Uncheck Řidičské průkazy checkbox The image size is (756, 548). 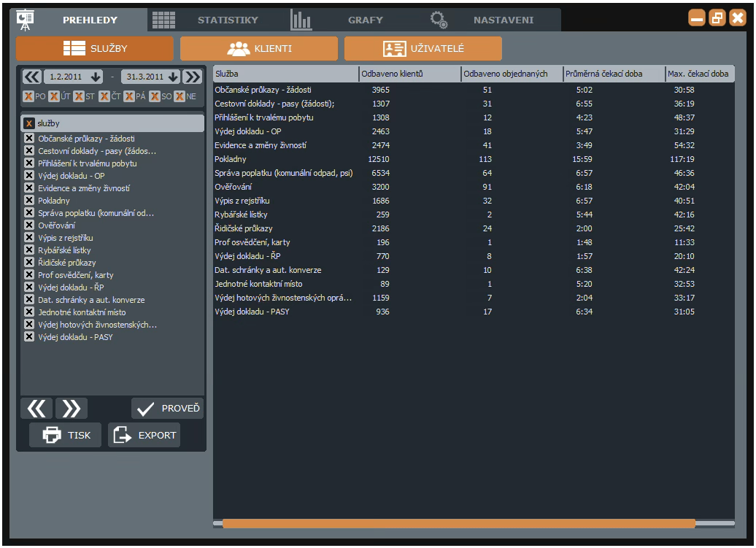[29, 262]
